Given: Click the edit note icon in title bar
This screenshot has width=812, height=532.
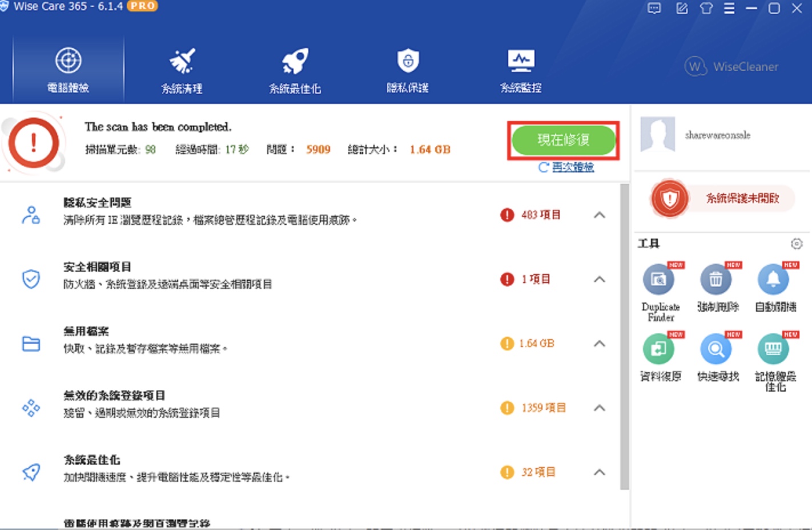Looking at the screenshot, I should tap(682, 8).
